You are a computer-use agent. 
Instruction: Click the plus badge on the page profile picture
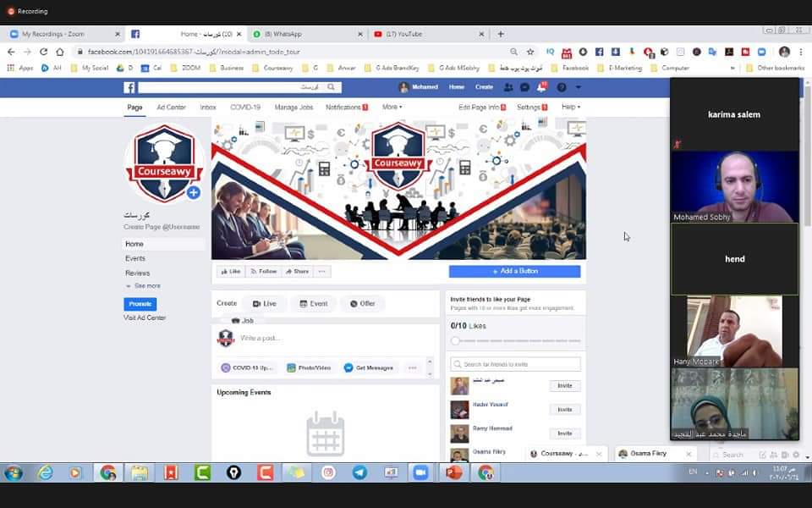pyautogui.click(x=193, y=193)
